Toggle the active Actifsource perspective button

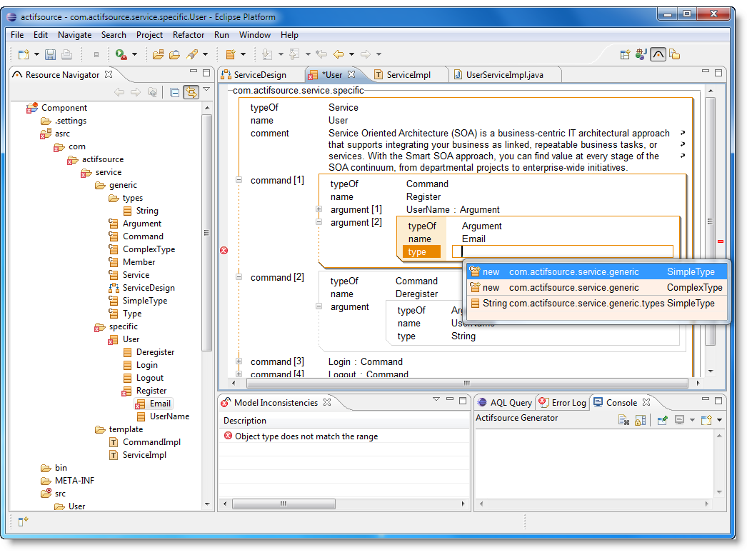click(658, 54)
